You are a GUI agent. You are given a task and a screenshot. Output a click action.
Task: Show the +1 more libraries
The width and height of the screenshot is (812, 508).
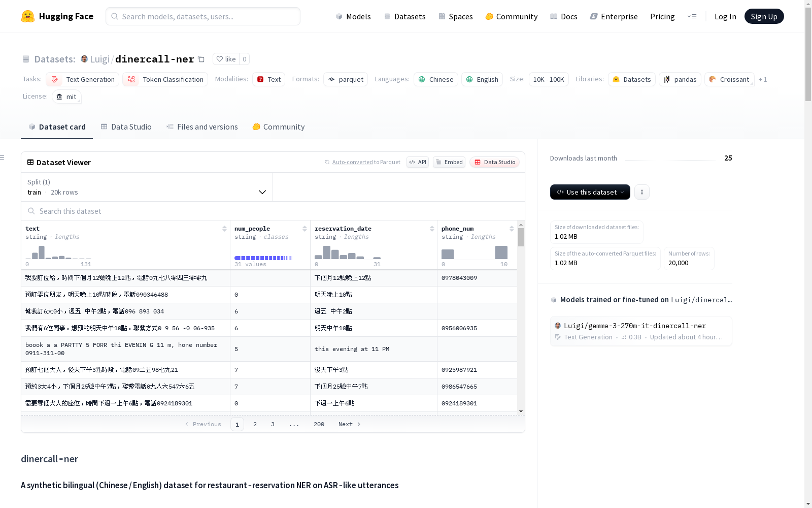[763, 79]
